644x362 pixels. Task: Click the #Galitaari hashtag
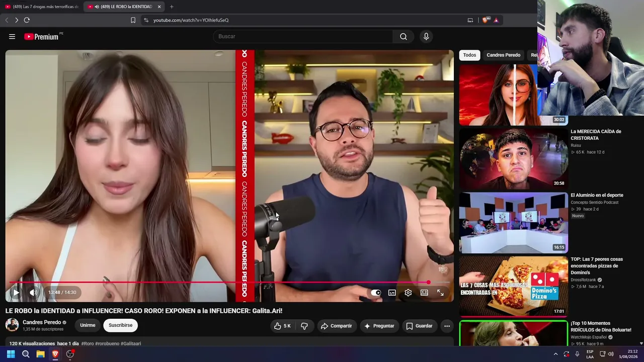(131, 344)
